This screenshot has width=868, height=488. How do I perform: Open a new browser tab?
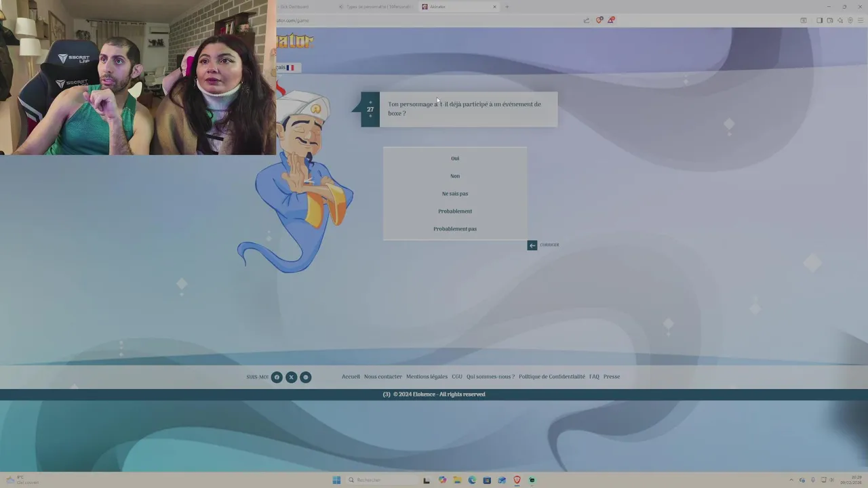(507, 7)
